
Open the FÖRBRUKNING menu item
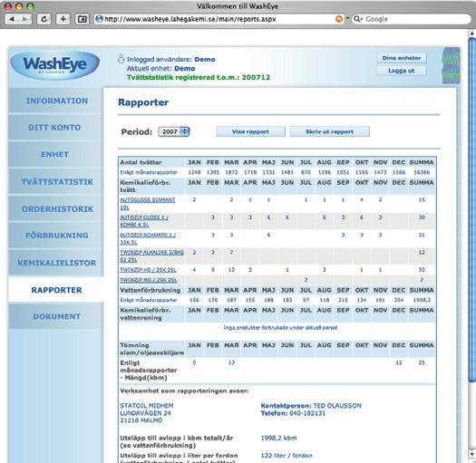(57, 236)
